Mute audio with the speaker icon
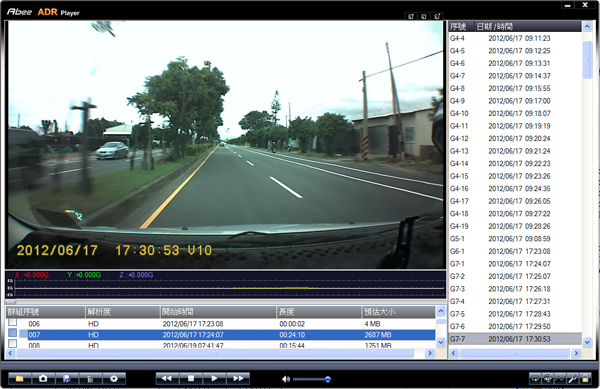This screenshot has width=600, height=389. [x=285, y=379]
